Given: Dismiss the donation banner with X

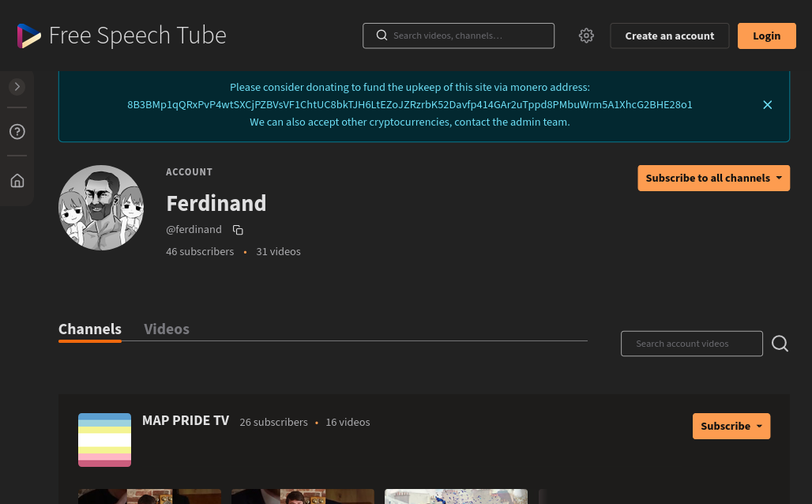Looking at the screenshot, I should [768, 104].
